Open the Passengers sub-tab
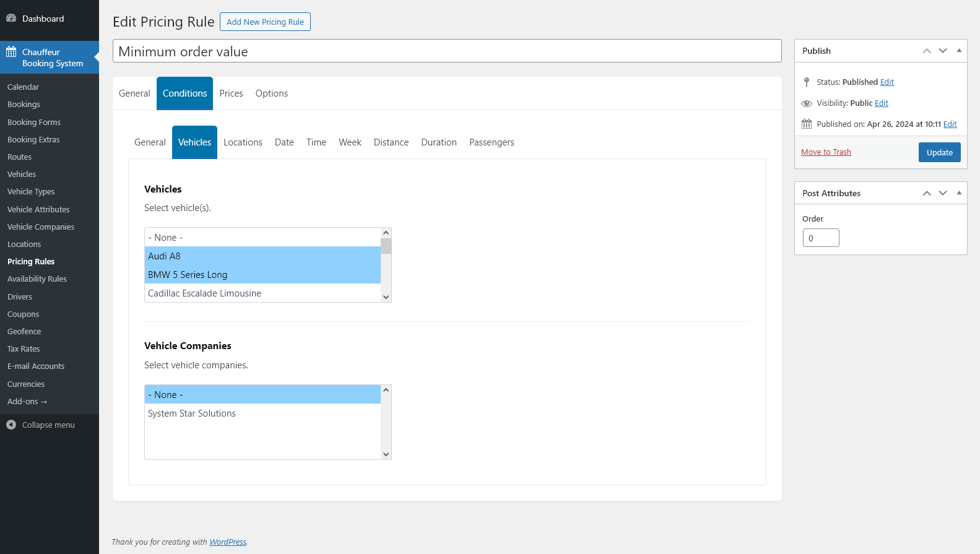Image resolution: width=980 pixels, height=554 pixels. click(x=492, y=142)
